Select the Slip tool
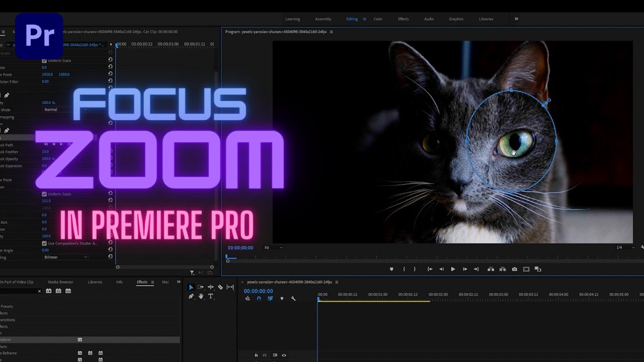This screenshot has width=644, height=362. click(230, 287)
